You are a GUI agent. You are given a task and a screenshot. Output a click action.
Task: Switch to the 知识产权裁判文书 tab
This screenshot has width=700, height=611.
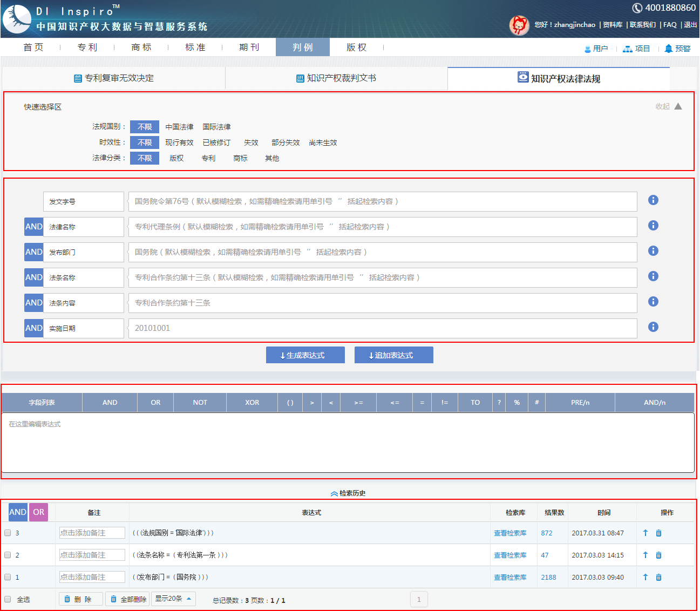tap(336, 78)
